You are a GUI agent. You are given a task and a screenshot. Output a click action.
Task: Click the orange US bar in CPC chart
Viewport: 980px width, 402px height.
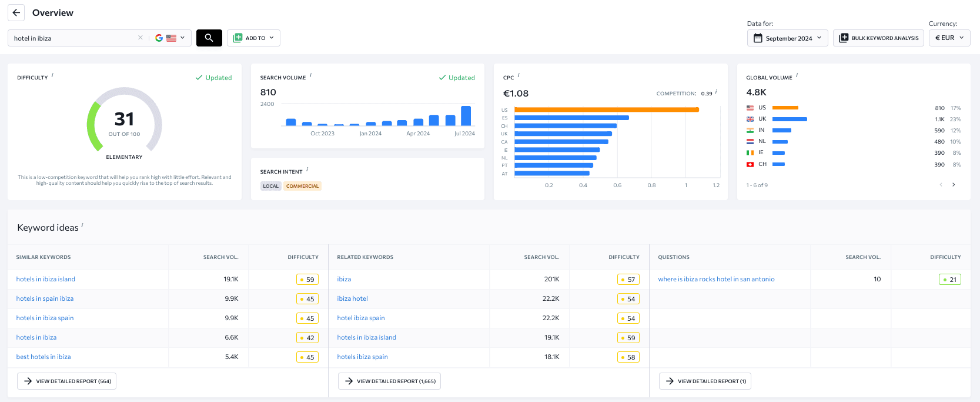coord(606,109)
